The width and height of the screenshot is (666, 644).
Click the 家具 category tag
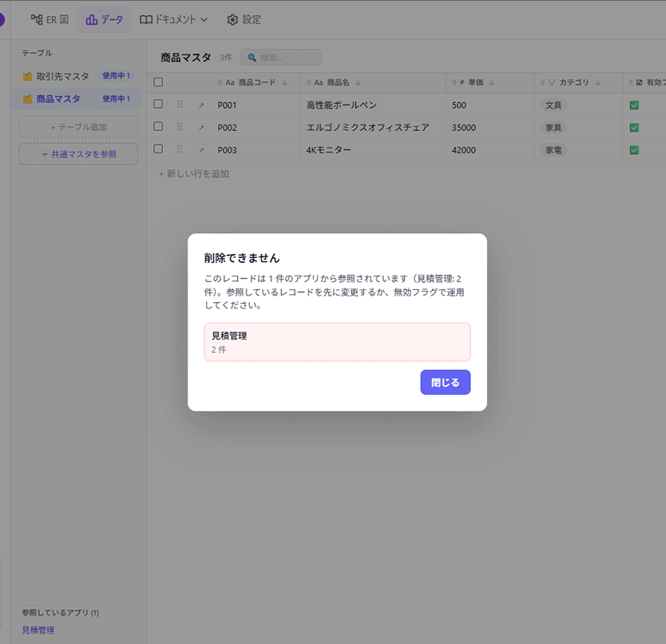tap(553, 128)
